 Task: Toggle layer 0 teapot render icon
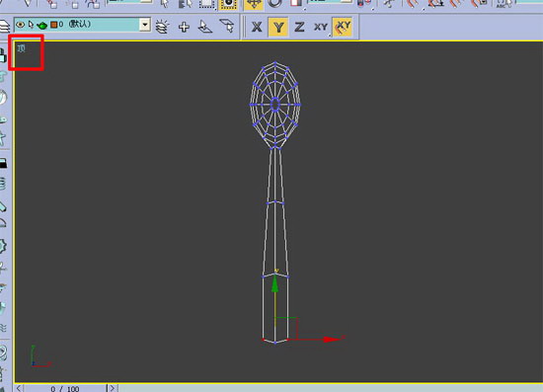[x=41, y=26]
